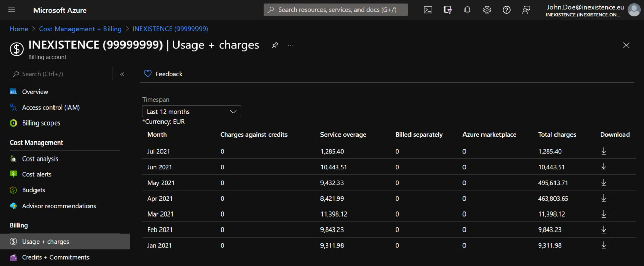644x266 pixels.
Task: Focus the global search resources box
Action: pyautogui.click(x=336, y=10)
